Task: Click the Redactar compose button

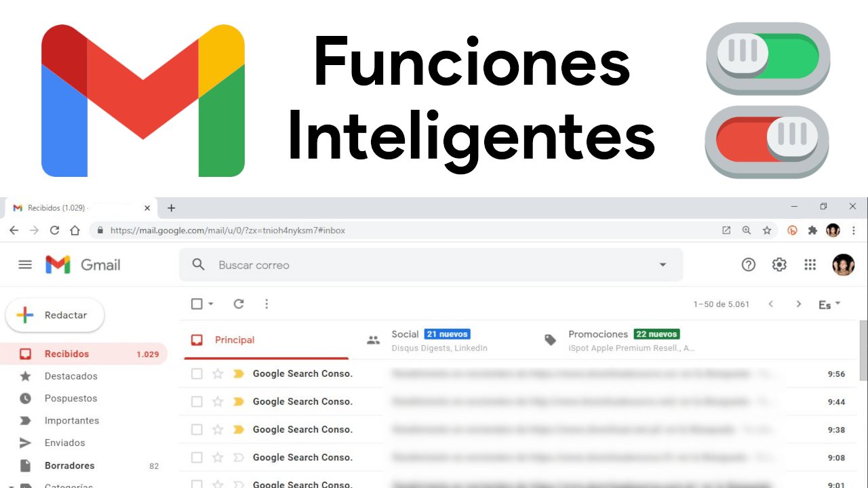Action: [x=55, y=315]
